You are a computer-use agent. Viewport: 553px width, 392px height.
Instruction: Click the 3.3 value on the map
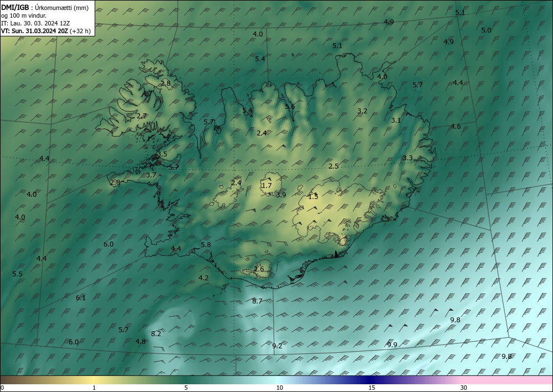click(x=408, y=158)
